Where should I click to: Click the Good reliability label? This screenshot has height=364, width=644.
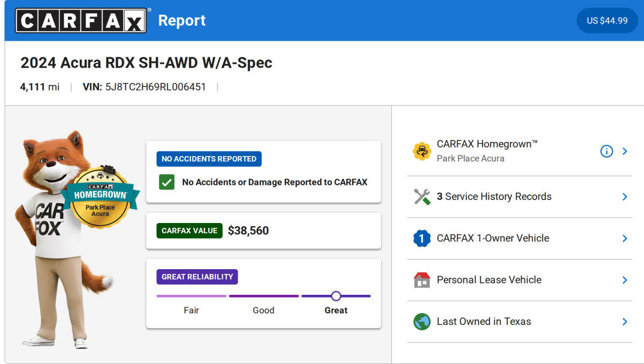click(x=264, y=310)
